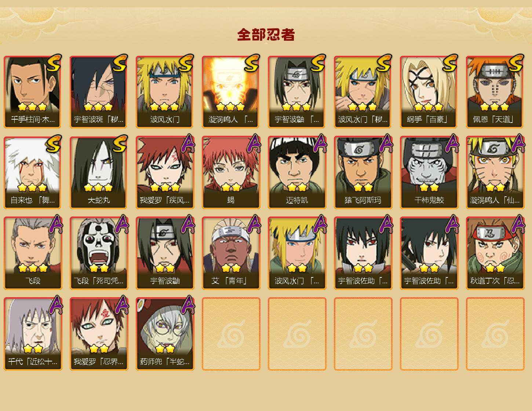Viewport: 532px width, 411px height.
Task: Select the first empty ninja slot
Action: [231, 334]
